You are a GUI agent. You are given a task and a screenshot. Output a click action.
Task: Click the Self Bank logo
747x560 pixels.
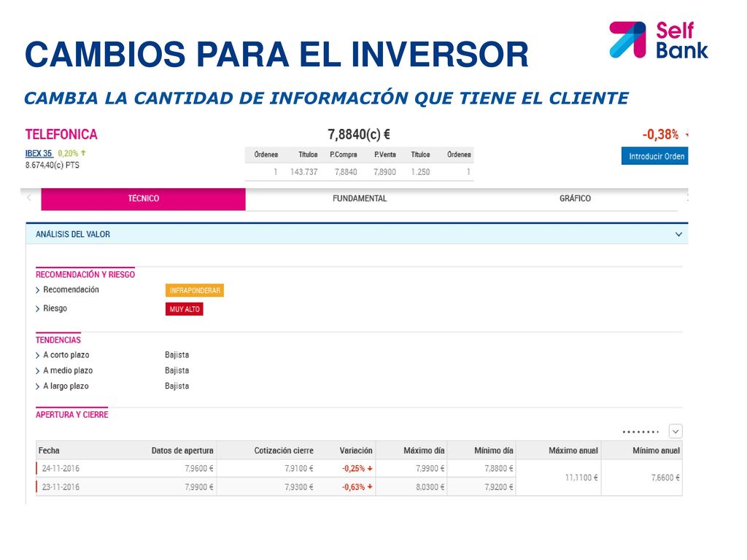tap(659, 41)
